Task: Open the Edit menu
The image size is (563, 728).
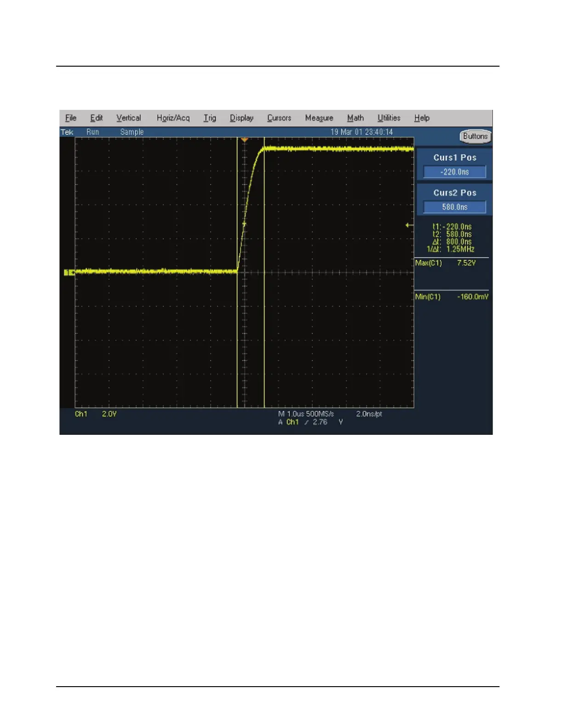Action: tap(96, 118)
